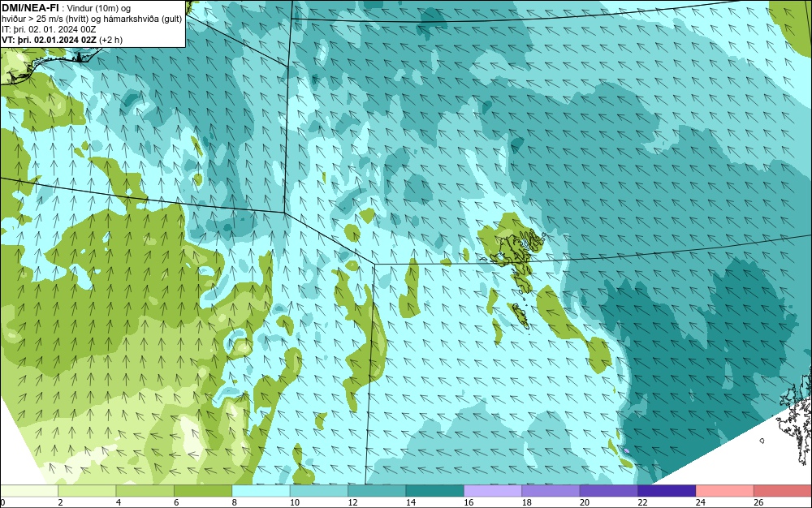Click the small lavender high-wind spot near Shetland
812x508 pixels.
pyautogui.click(x=627, y=451)
